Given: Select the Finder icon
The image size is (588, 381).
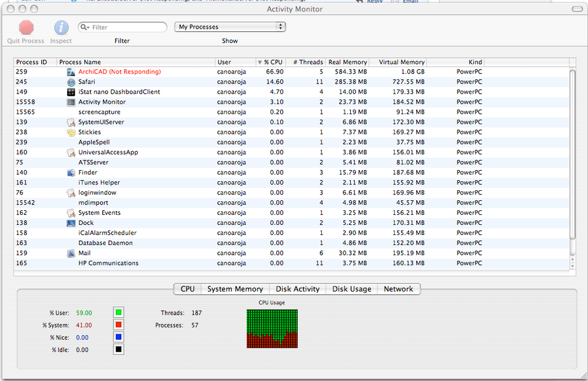Looking at the screenshot, I should point(71,173).
